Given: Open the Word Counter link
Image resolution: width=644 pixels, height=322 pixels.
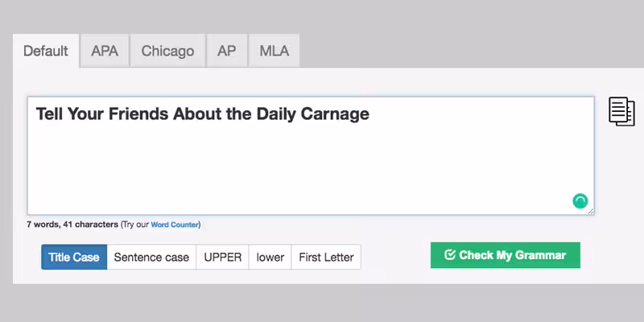Looking at the screenshot, I should click(174, 225).
